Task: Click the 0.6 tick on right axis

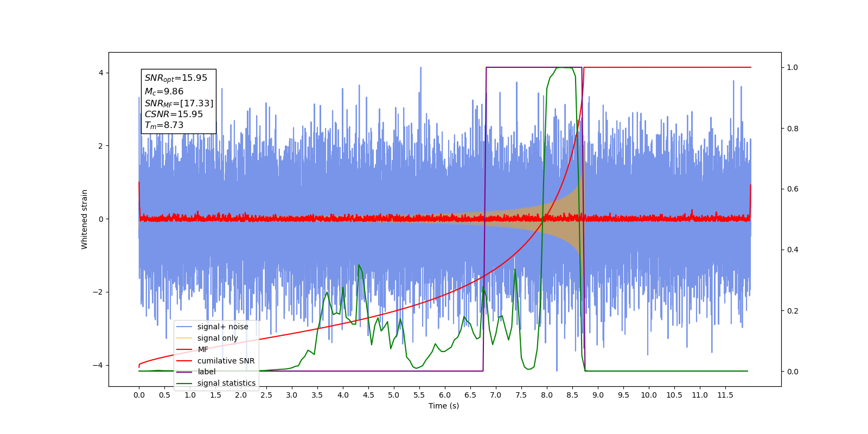Action: click(x=793, y=189)
